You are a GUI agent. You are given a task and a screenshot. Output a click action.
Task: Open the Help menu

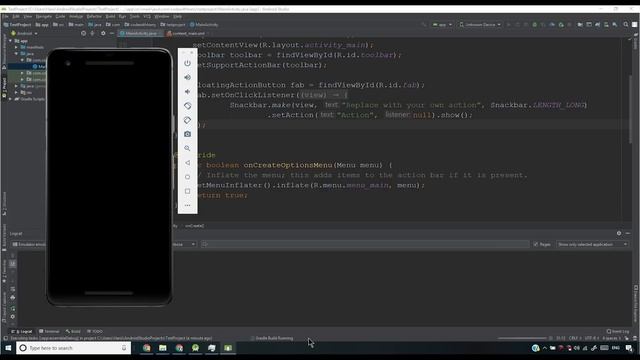[x=178, y=16]
